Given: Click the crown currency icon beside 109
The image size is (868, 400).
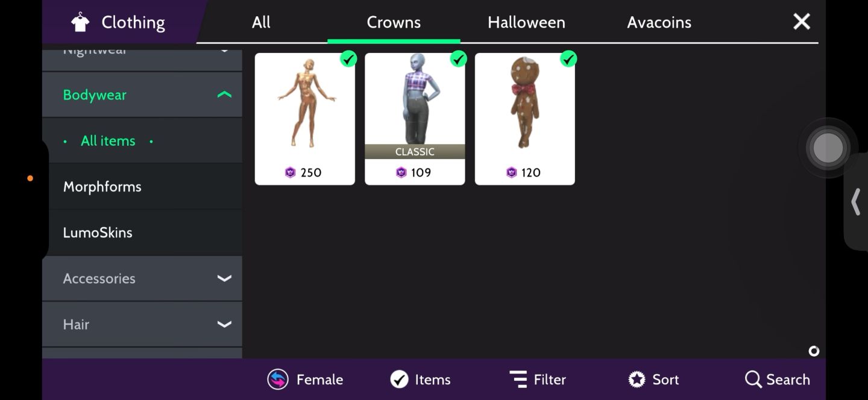Looking at the screenshot, I should [401, 173].
